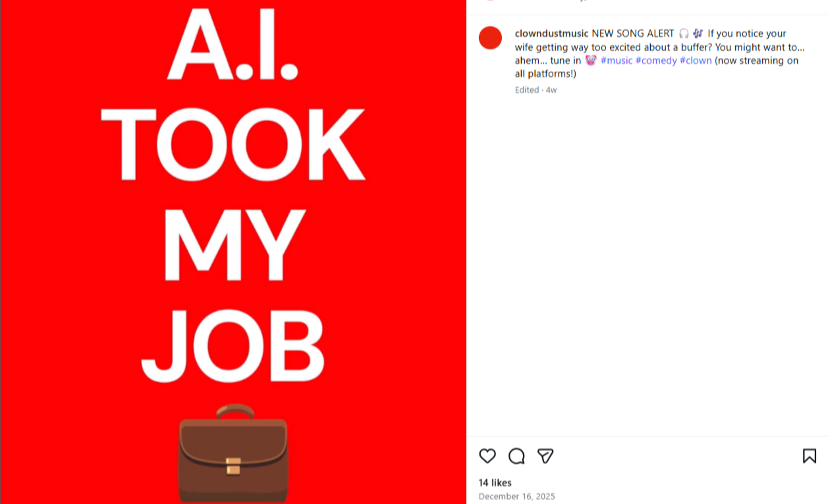Click the briefcase graphic in the post image
The image size is (828, 504).
(233, 453)
